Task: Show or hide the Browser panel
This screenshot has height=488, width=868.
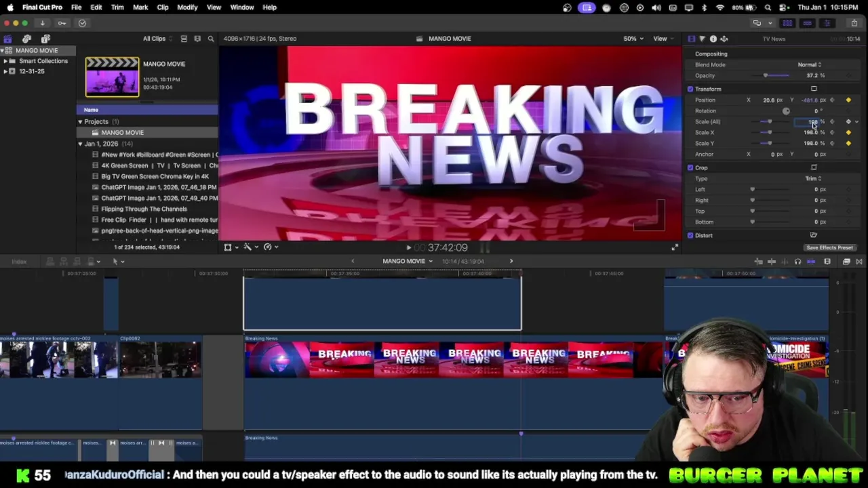Action: [787, 23]
